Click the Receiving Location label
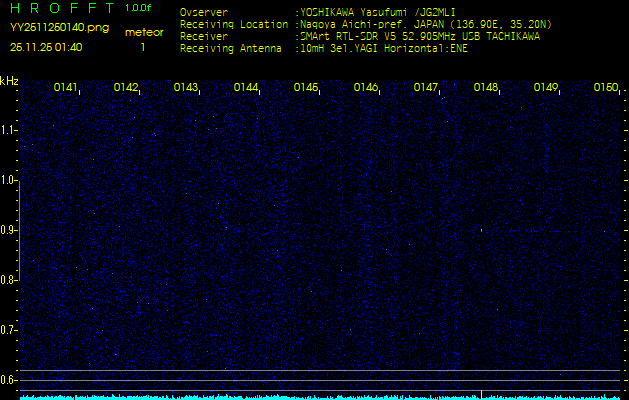 point(234,24)
